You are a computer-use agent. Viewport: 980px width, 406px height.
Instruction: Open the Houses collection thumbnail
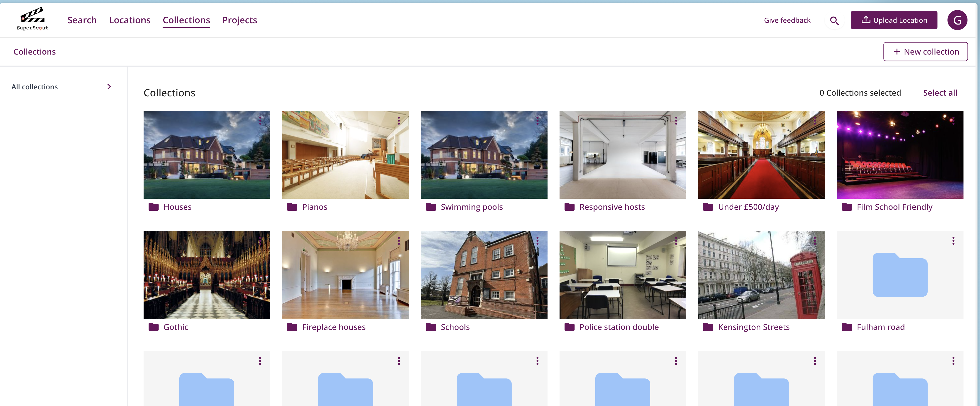point(207,155)
